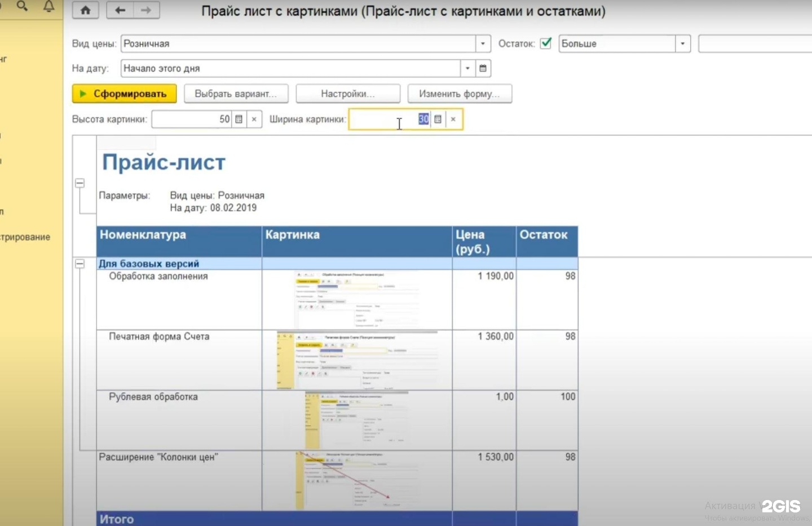Select stock value 100
812x526 pixels.
point(547,420)
